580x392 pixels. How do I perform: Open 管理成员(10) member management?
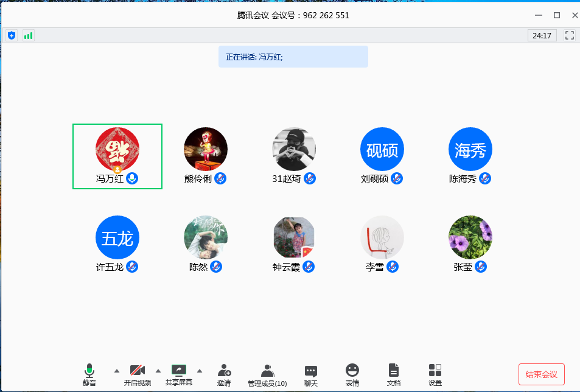pos(267,374)
